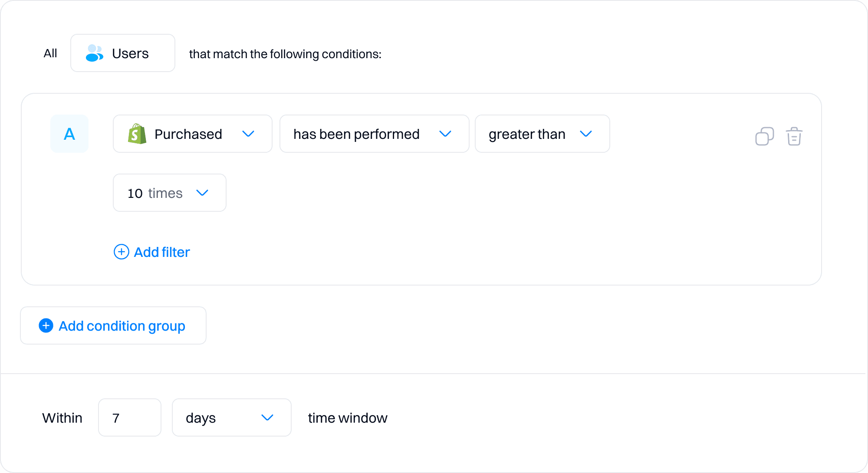The image size is (868, 473).
Task: Expand the days time unit dropdown
Action: click(x=231, y=417)
